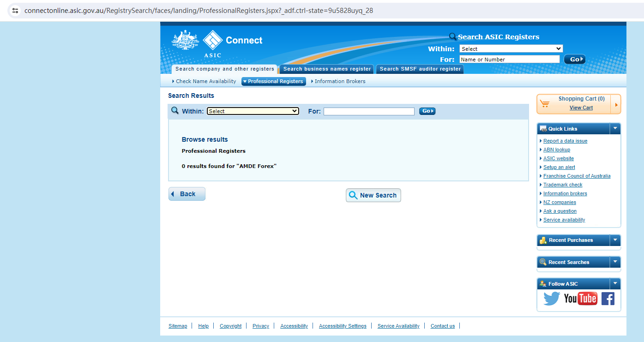Image resolution: width=644 pixels, height=342 pixels.
Task: Open the Accessibility footer link
Action: tap(294, 326)
